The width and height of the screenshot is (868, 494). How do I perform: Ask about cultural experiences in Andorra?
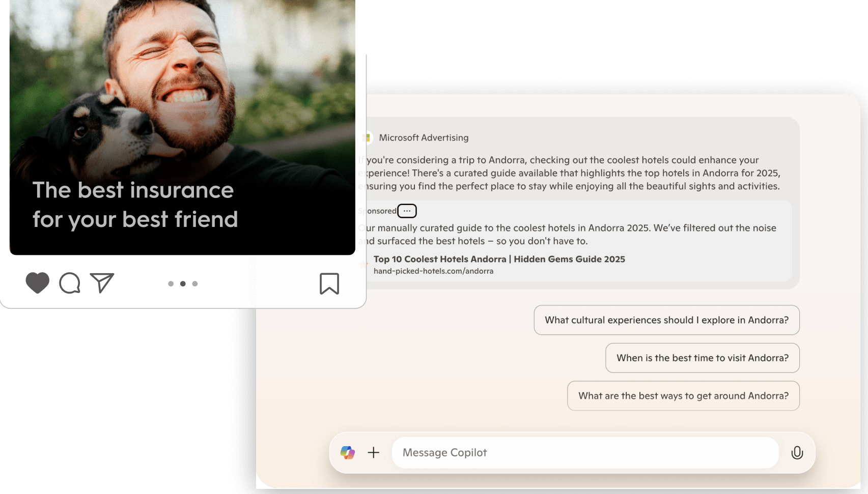click(x=666, y=320)
